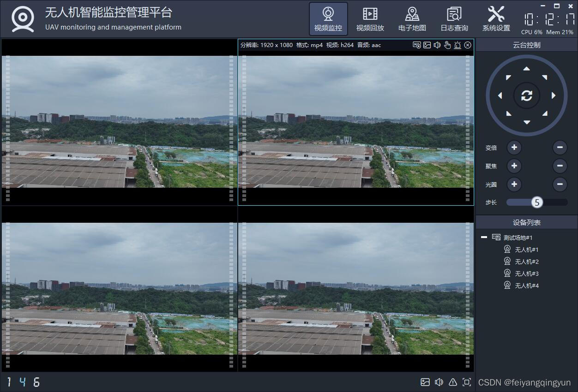Collapse the 测试场地#1 device group
Image resolution: width=578 pixels, height=392 pixels.
click(484, 237)
